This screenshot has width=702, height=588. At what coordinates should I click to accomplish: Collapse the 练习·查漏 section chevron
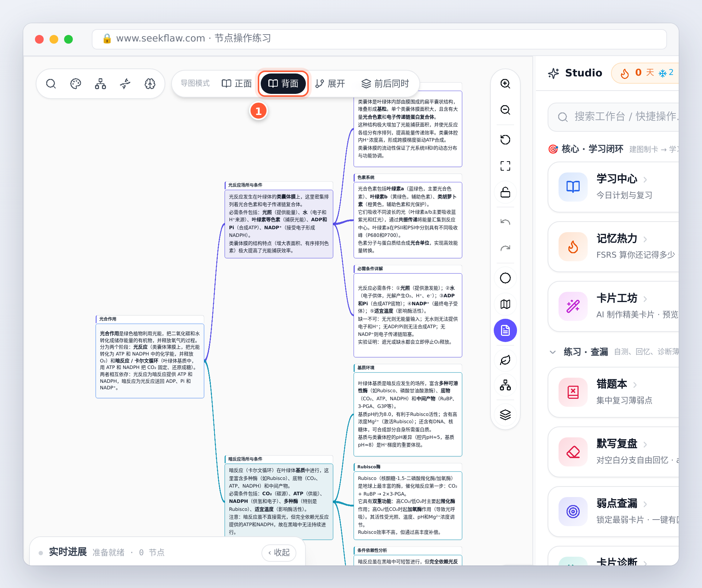coord(553,352)
